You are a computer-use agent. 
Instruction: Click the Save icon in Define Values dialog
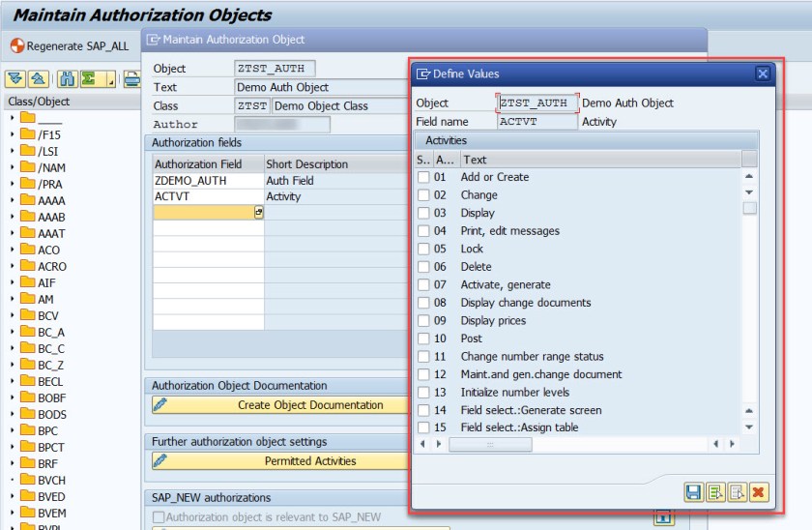pyautogui.click(x=693, y=491)
